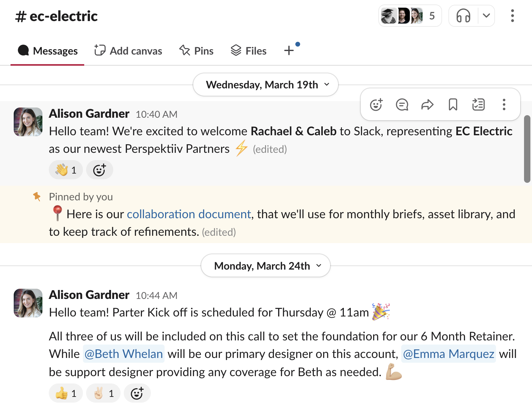Switch to the Files tab

click(249, 51)
